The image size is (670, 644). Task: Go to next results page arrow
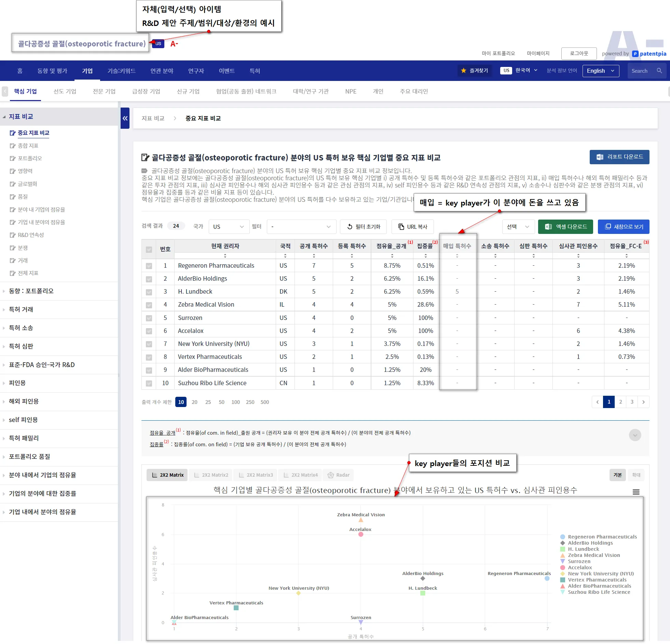tap(643, 402)
